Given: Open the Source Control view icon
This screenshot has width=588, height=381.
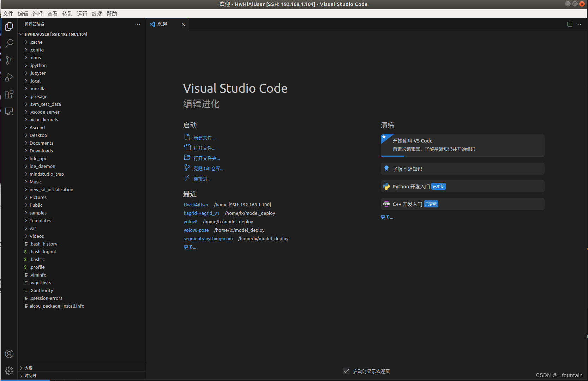Looking at the screenshot, I should [9, 60].
